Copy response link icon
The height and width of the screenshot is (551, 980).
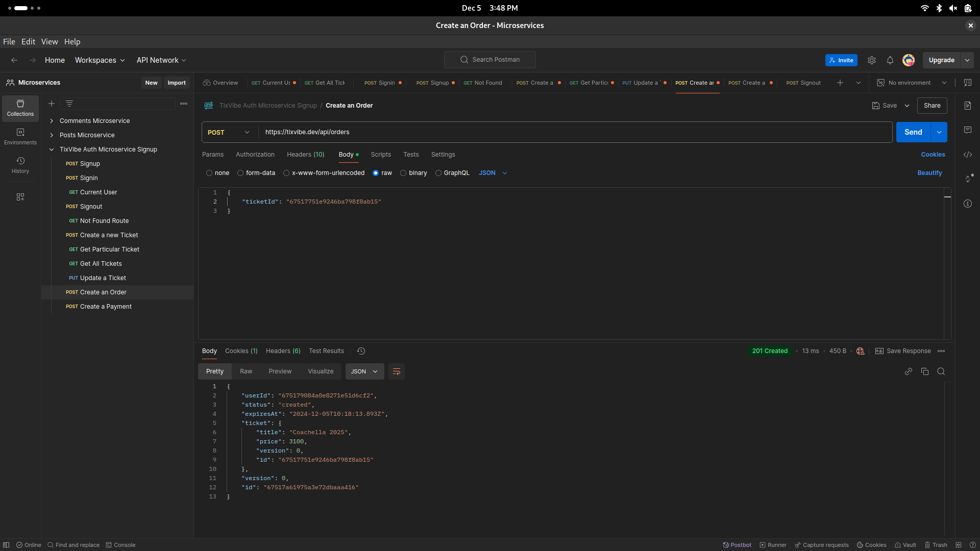click(x=909, y=371)
